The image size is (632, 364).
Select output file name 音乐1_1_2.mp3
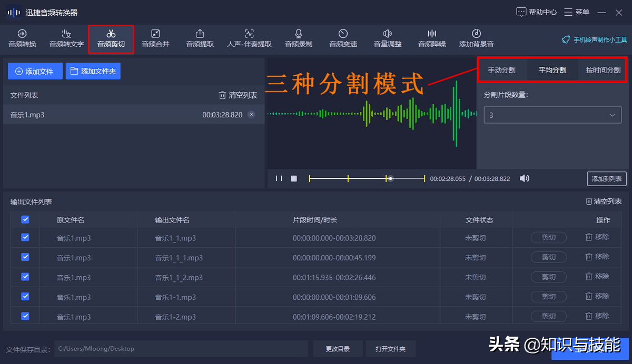coord(179,277)
